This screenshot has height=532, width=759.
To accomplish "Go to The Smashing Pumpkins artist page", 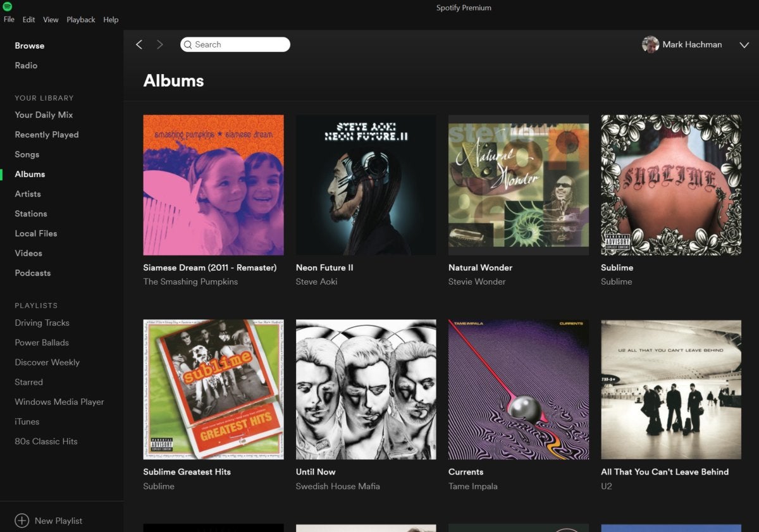I will tap(190, 281).
